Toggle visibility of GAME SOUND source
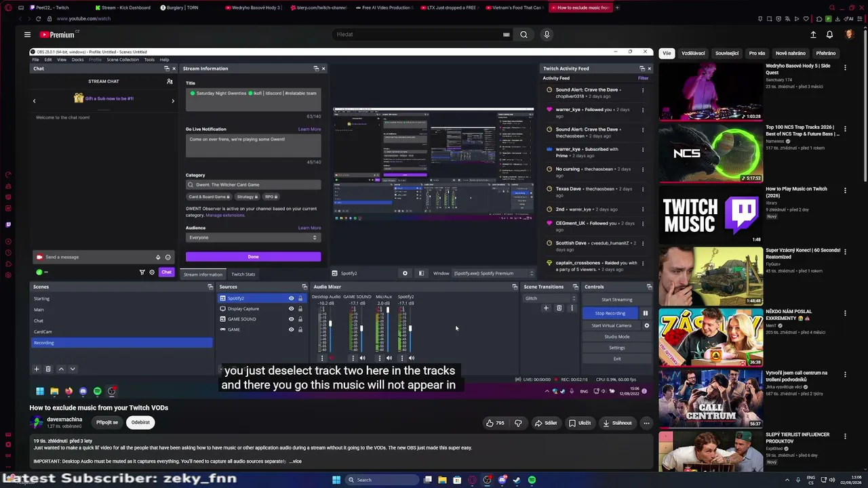Screen dimensions: 868x488 coord(292,319)
